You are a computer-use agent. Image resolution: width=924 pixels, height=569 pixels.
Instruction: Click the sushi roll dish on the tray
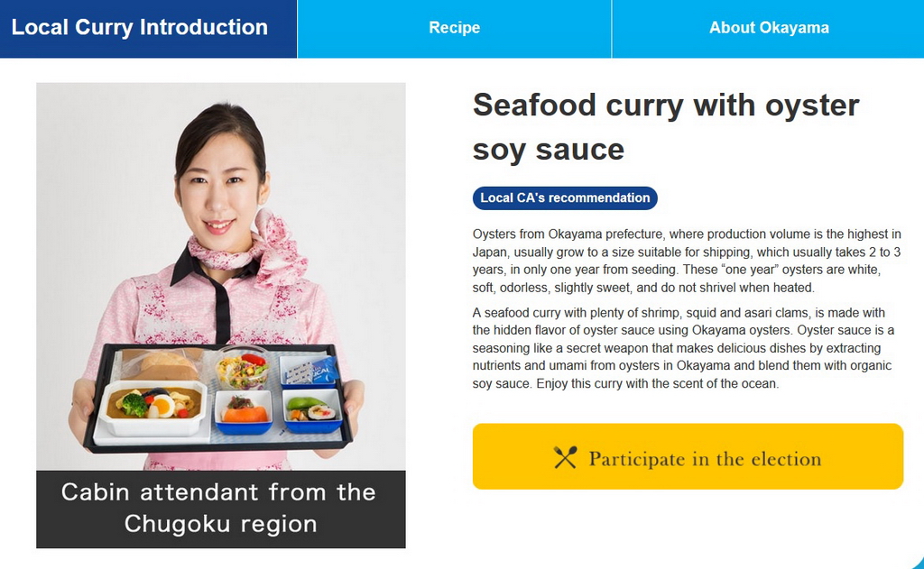pos(312,410)
